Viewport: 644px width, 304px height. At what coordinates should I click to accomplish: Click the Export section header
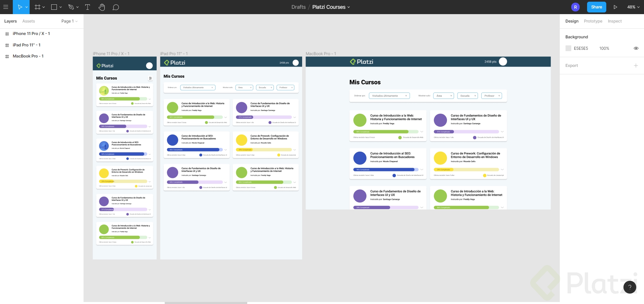pos(572,66)
